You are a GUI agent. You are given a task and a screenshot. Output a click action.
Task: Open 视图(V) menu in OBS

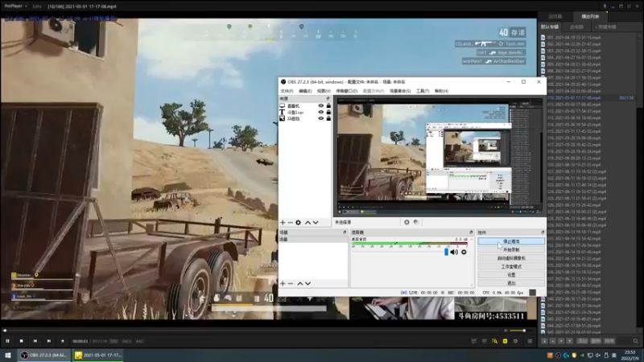point(324,91)
